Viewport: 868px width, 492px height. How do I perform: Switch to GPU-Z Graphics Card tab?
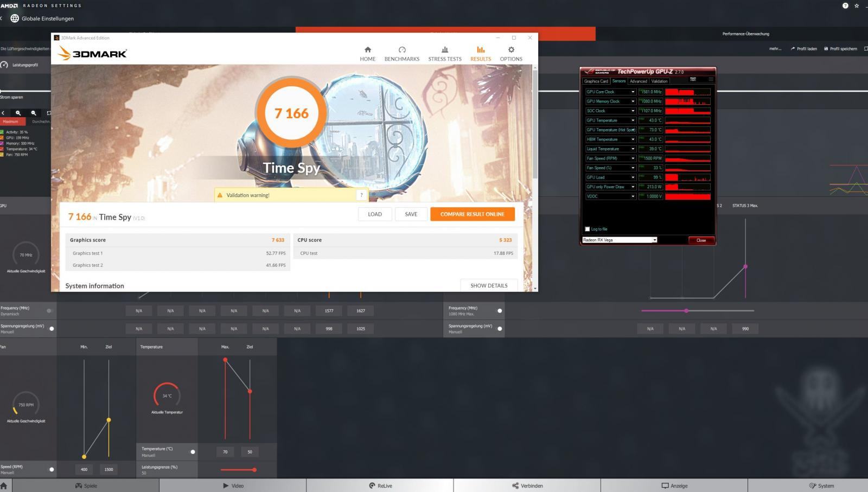596,81
